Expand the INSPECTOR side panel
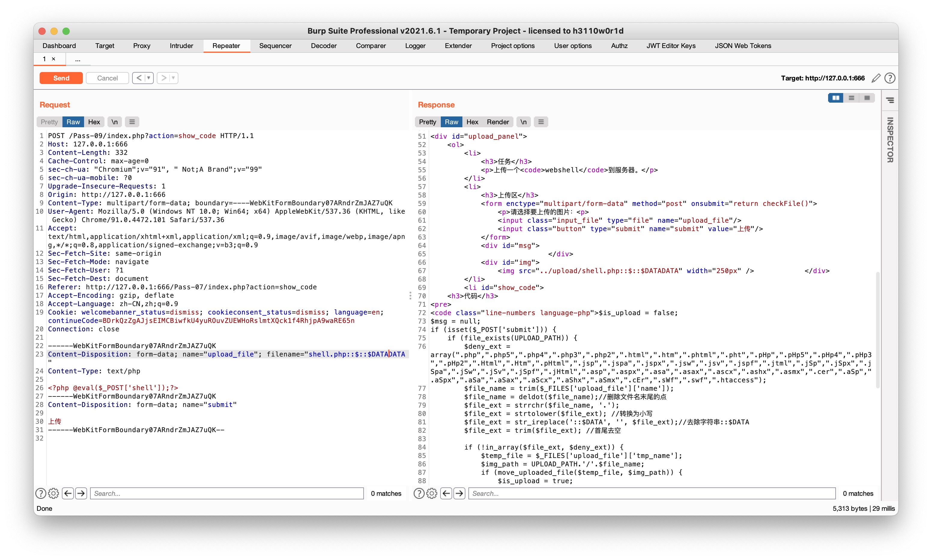The image size is (932, 560). tap(890, 140)
